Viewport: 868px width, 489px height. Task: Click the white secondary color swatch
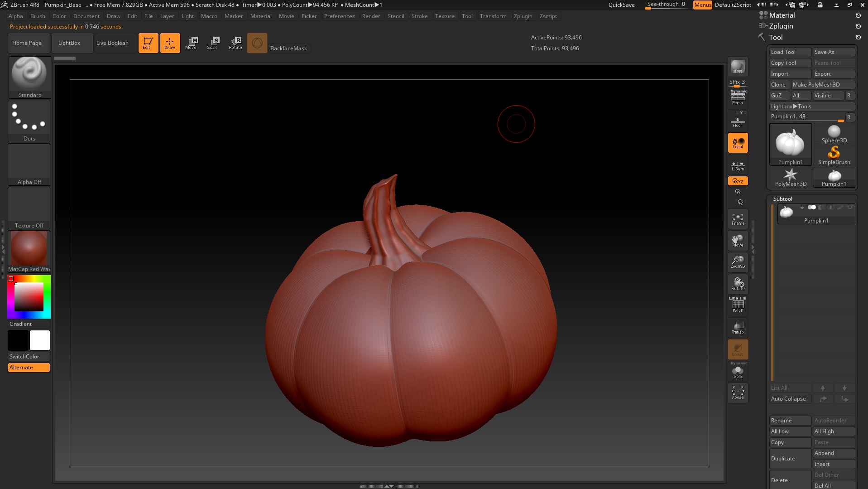40,340
